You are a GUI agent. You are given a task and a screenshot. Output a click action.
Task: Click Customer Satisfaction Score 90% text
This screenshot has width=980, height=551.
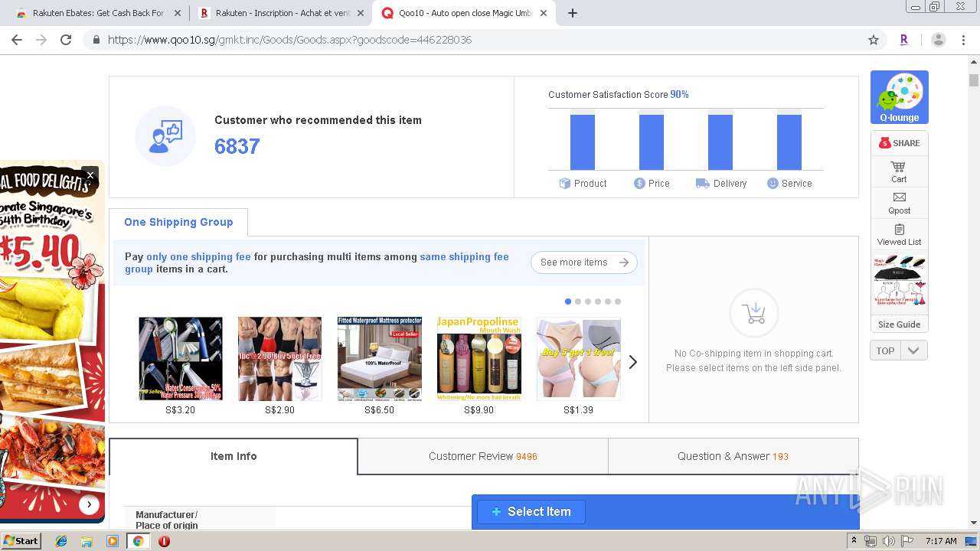(619, 95)
